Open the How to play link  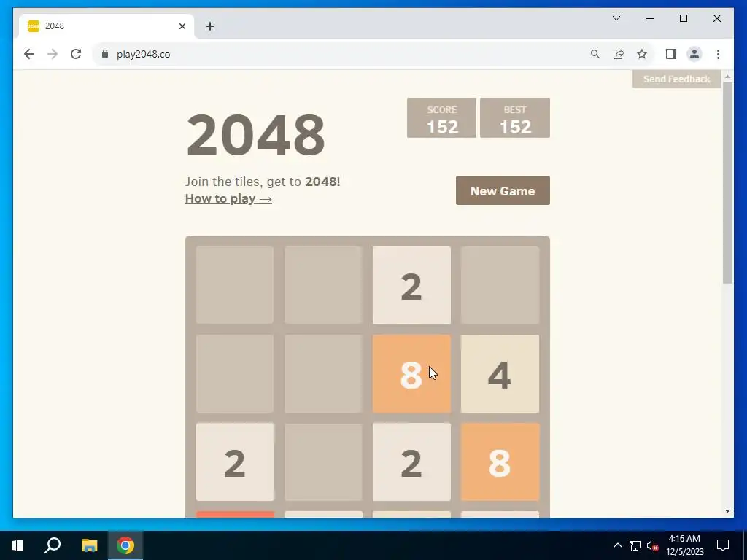[228, 198]
